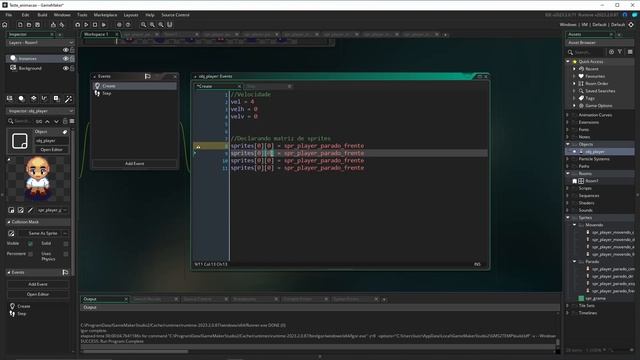Open the Marketplace menu
The width and height of the screenshot is (640, 360).
pos(105,15)
